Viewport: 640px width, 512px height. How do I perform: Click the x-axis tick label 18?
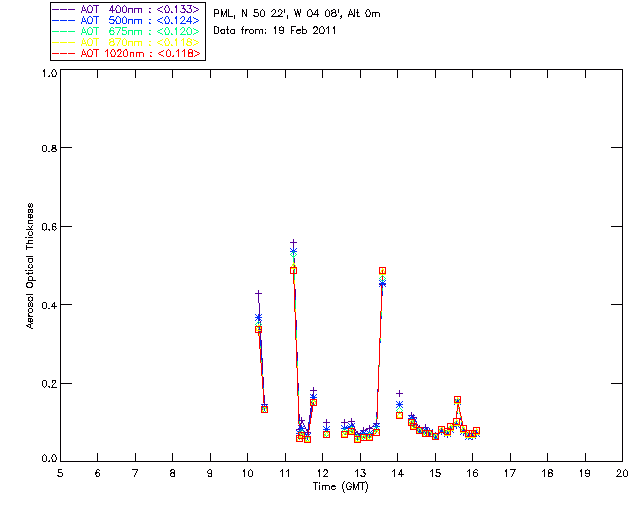click(x=547, y=473)
